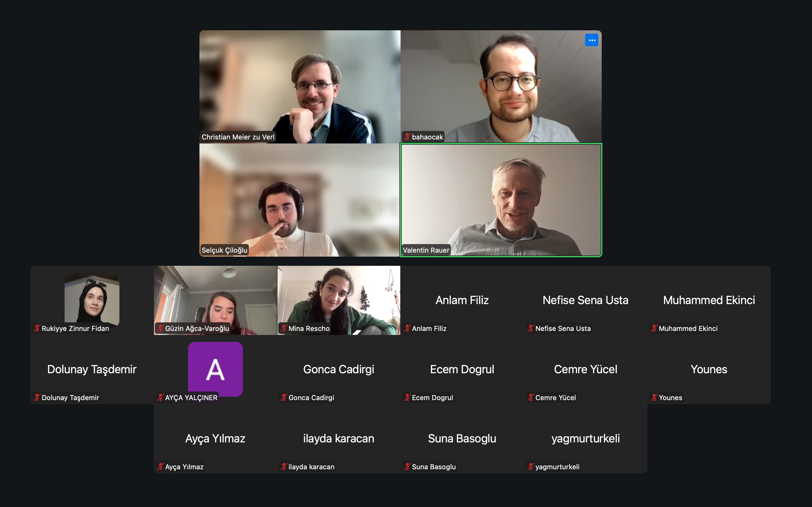The image size is (812, 507).
Task: Click the muted mic icon beside yagmurturkeli label
Action: 530,466
